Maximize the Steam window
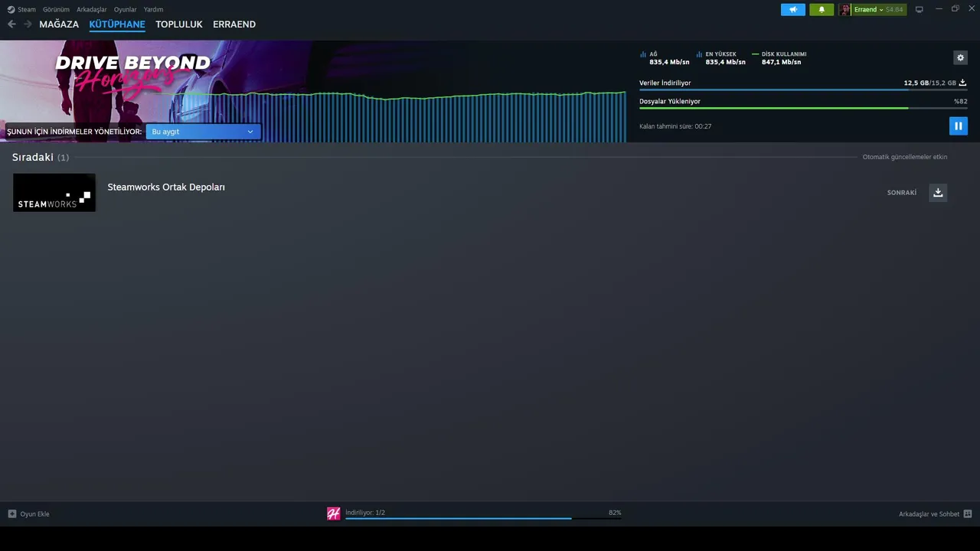 [x=955, y=9]
